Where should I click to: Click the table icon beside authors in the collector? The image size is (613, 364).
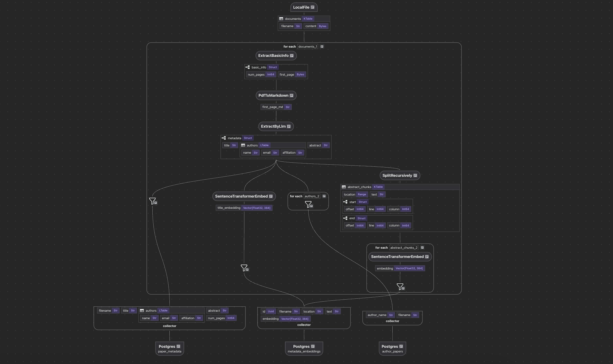point(142,310)
